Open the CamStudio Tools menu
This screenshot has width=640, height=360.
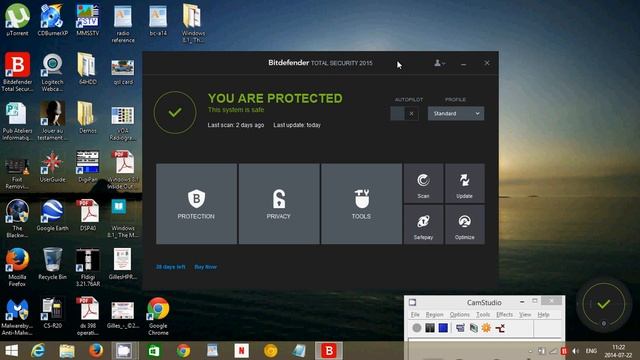(483, 315)
